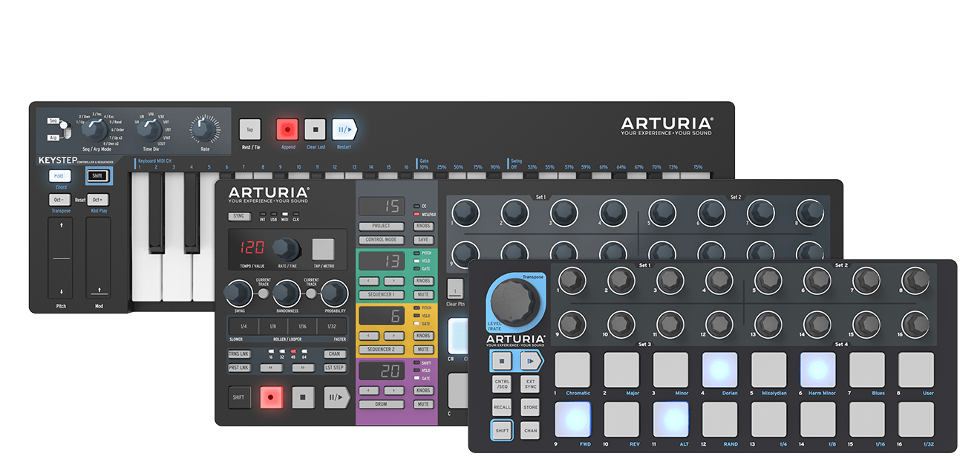The height and width of the screenshot is (465, 980).
Task: Toggle EXT SYNC on the BeatStep
Action: [530, 382]
